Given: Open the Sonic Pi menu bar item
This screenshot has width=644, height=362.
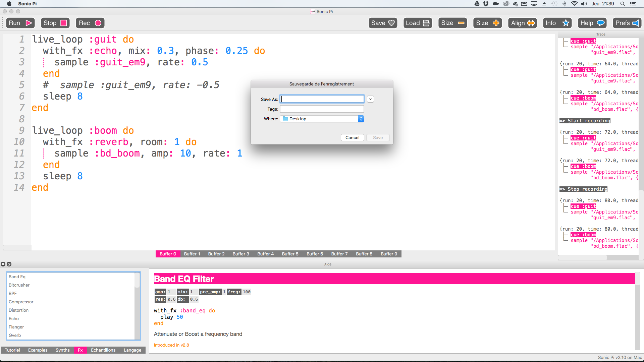Looking at the screenshot, I should pyautogui.click(x=28, y=4).
